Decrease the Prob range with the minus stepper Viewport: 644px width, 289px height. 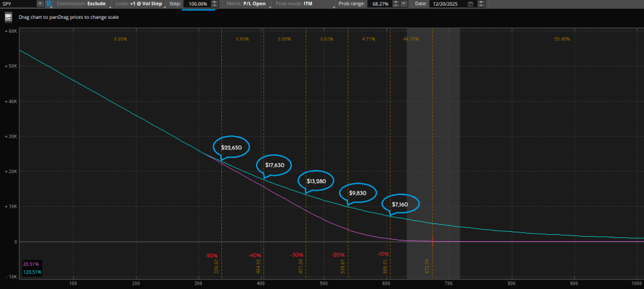[x=396, y=6]
